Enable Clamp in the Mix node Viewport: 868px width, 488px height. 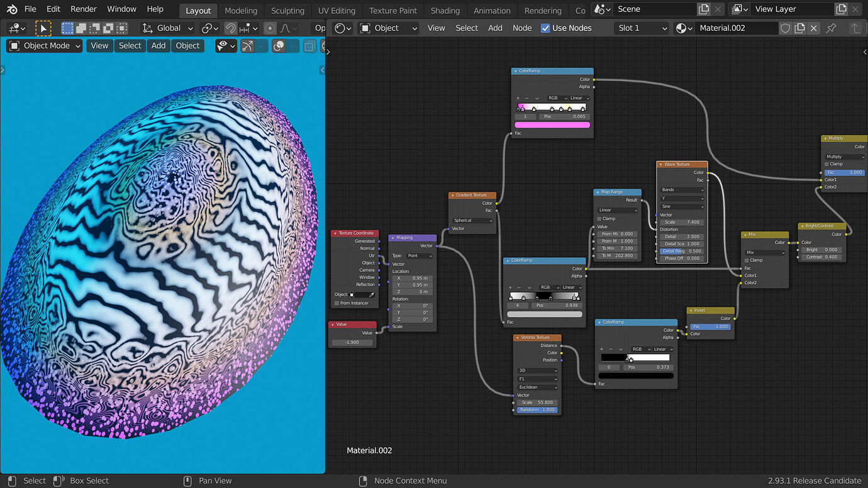pyautogui.click(x=747, y=260)
